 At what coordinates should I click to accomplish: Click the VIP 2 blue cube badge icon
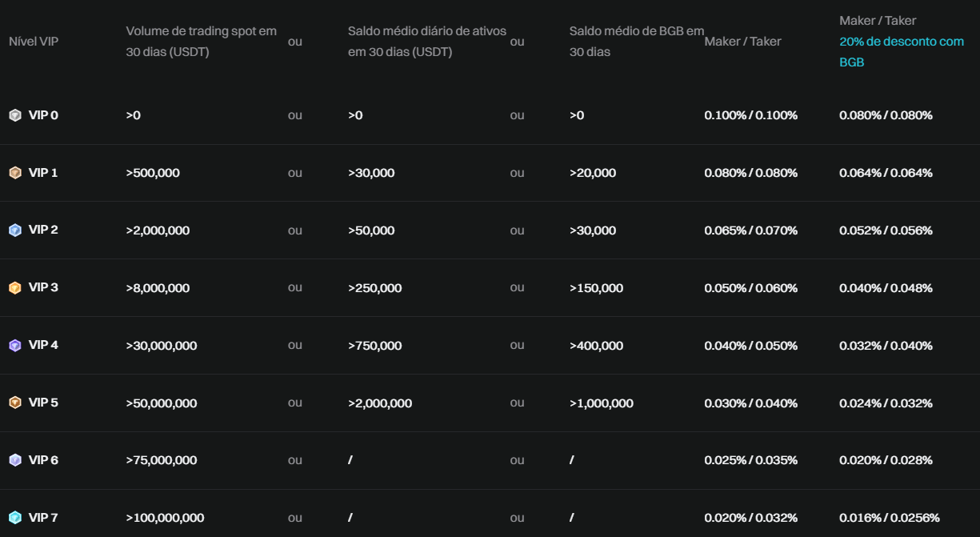[15, 230]
